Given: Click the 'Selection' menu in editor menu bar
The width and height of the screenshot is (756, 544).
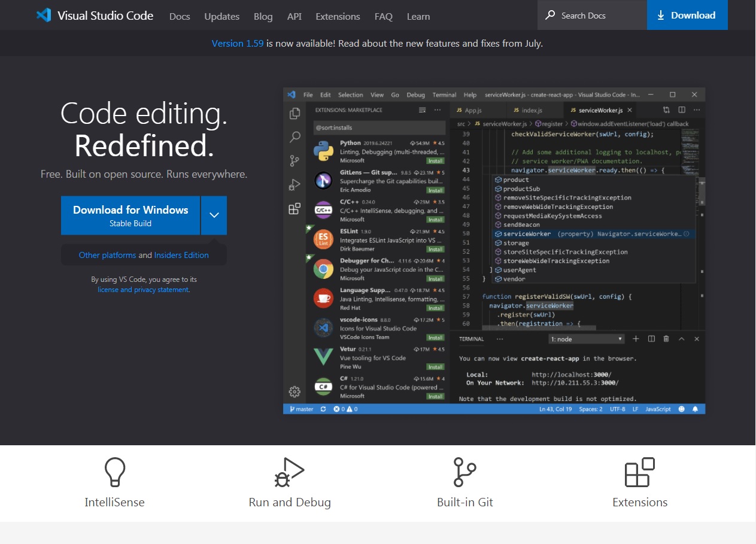Looking at the screenshot, I should pyautogui.click(x=350, y=95).
